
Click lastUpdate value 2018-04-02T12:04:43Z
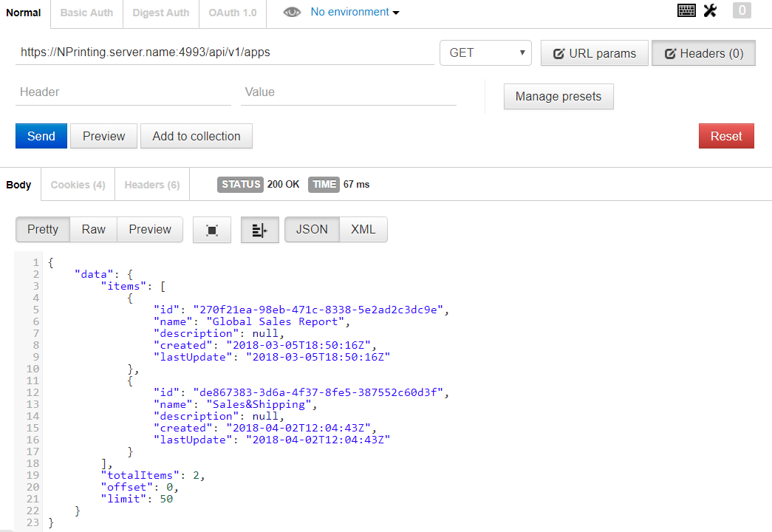point(318,440)
